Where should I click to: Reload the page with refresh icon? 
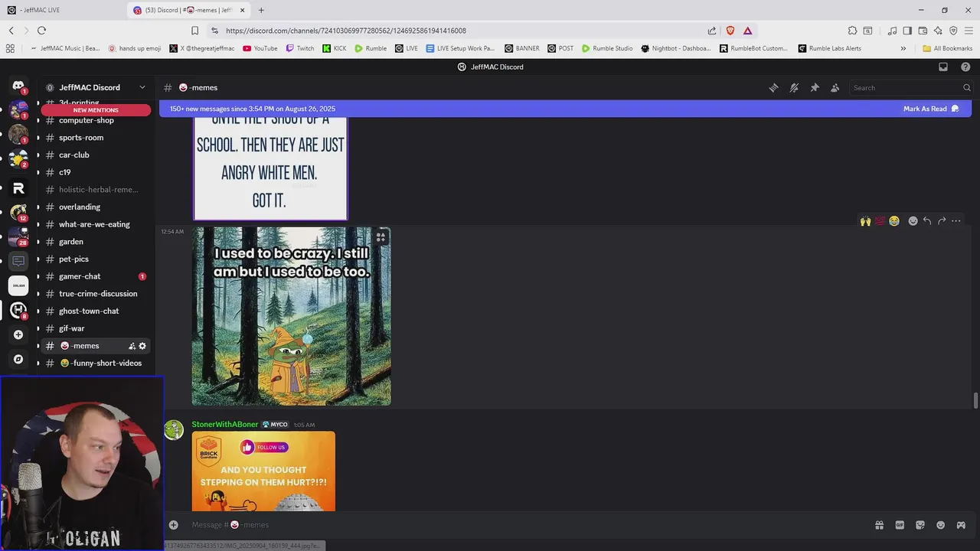(41, 31)
